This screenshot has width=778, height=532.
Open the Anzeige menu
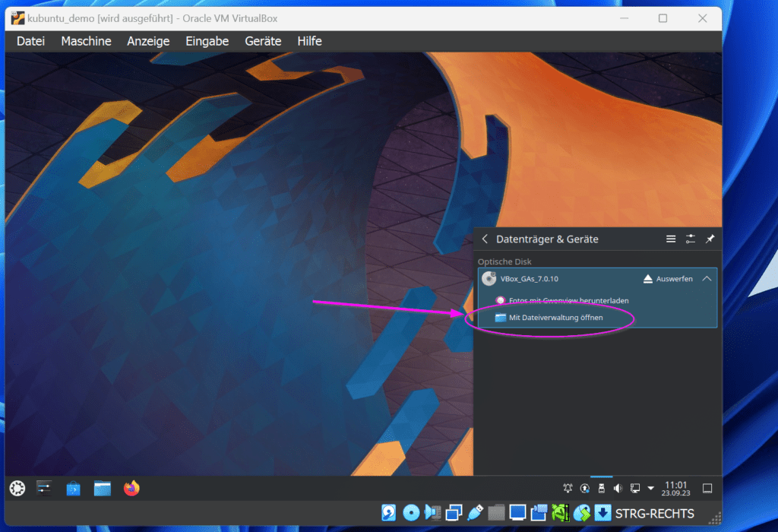point(148,41)
